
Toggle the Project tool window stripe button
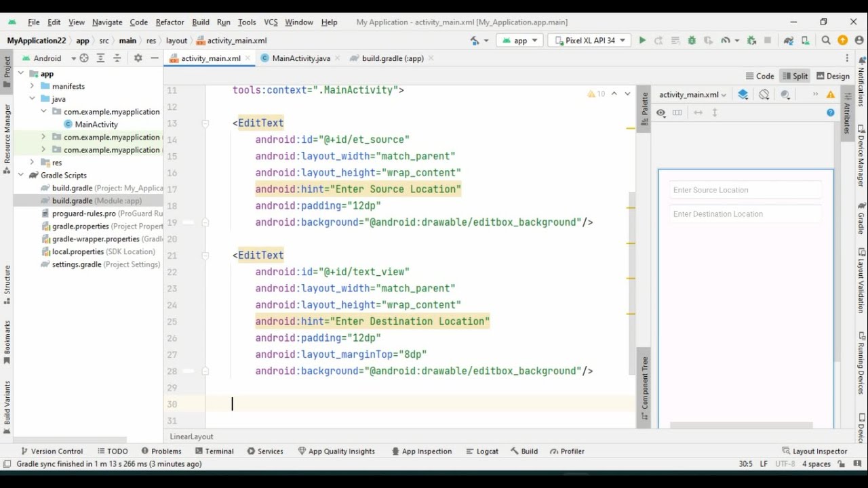pyautogui.click(x=7, y=72)
